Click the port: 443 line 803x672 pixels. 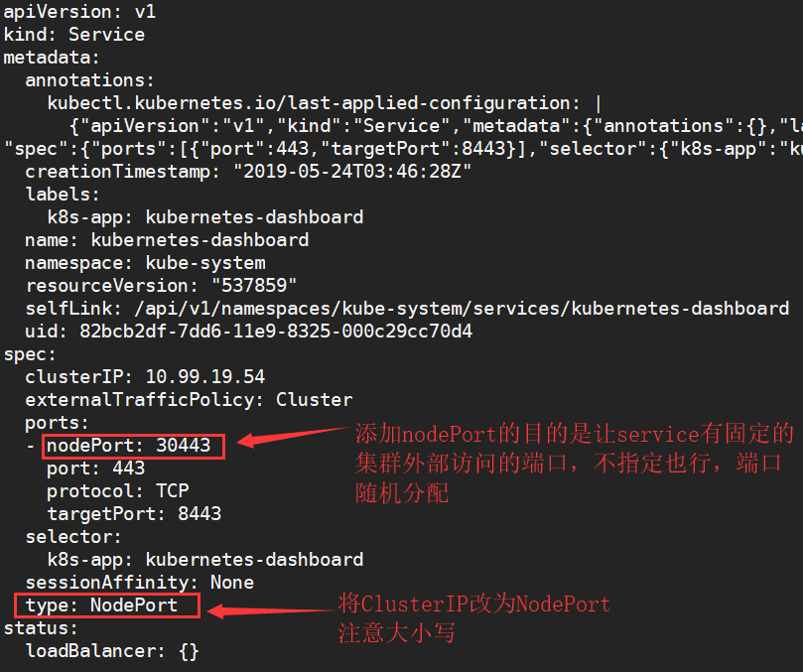click(x=95, y=469)
